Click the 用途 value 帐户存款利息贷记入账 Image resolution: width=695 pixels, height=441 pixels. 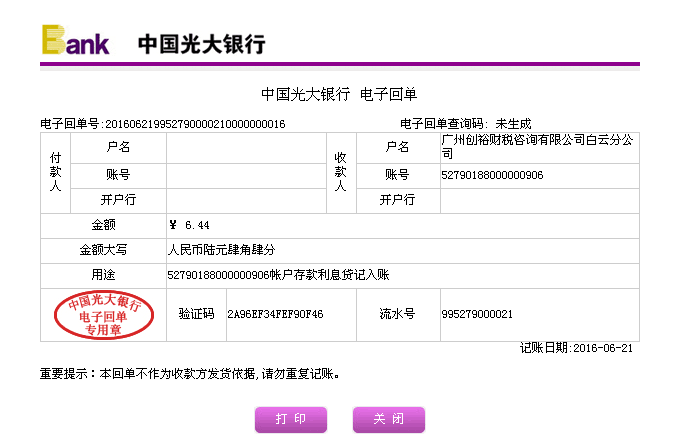click(278, 275)
